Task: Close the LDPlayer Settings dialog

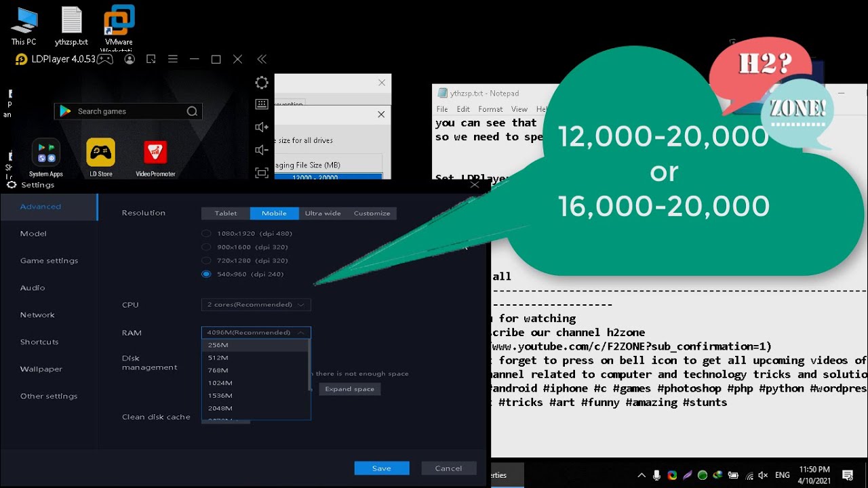Action: click(x=475, y=184)
